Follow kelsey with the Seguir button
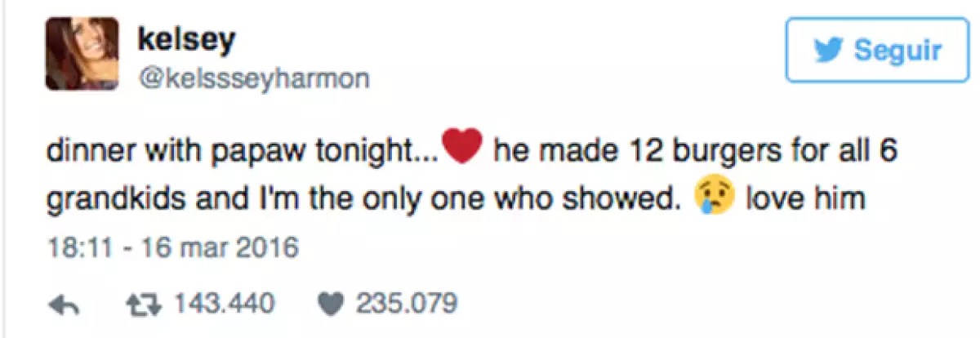The width and height of the screenshot is (980, 338). click(x=876, y=51)
